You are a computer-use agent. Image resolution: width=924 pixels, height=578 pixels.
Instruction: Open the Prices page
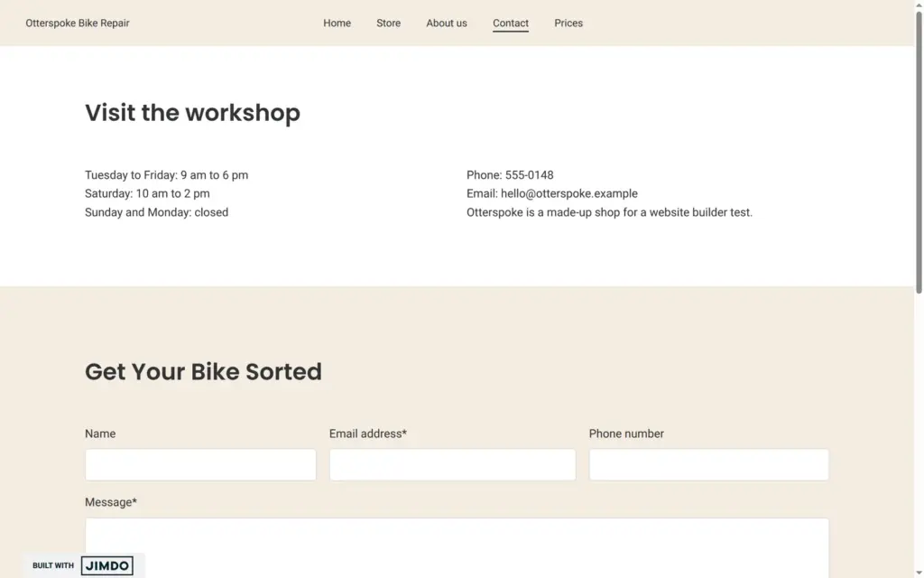(x=568, y=23)
